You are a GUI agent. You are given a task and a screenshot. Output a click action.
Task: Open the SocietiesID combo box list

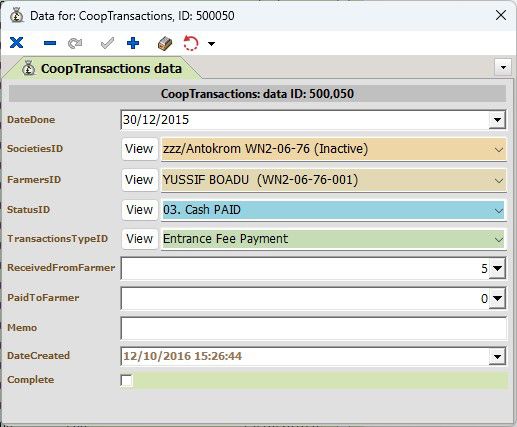pyautogui.click(x=499, y=149)
